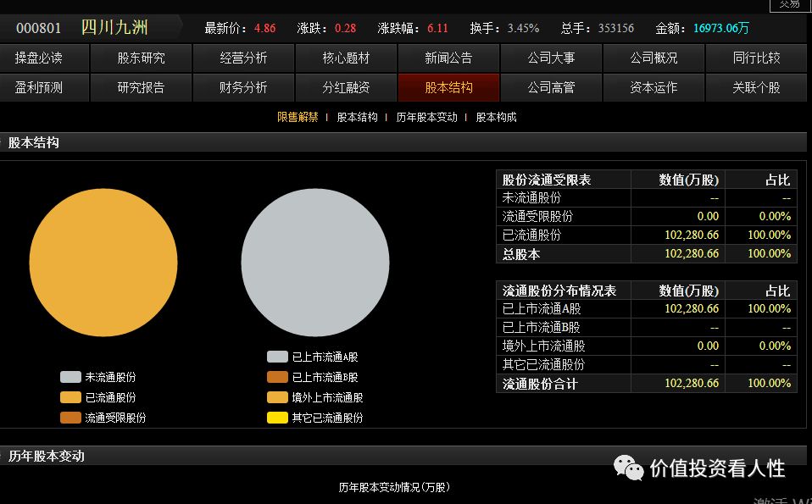Check 公司大事 company events

[x=551, y=58]
